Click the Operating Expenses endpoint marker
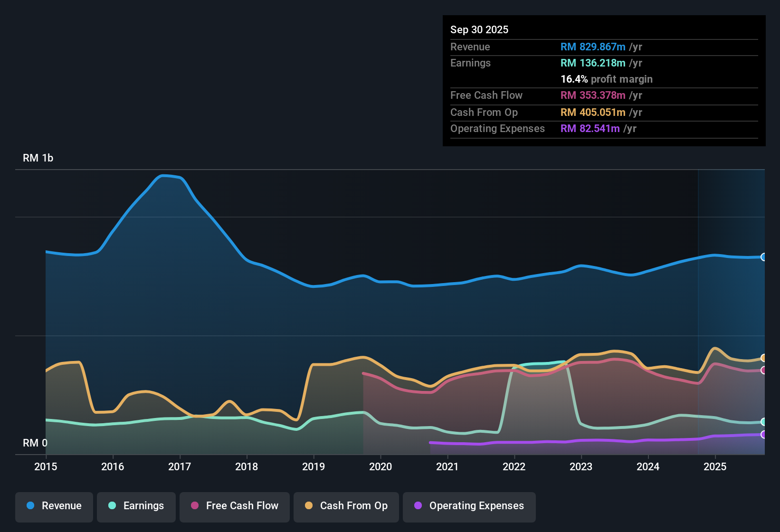This screenshot has width=780, height=532. pyautogui.click(x=764, y=434)
